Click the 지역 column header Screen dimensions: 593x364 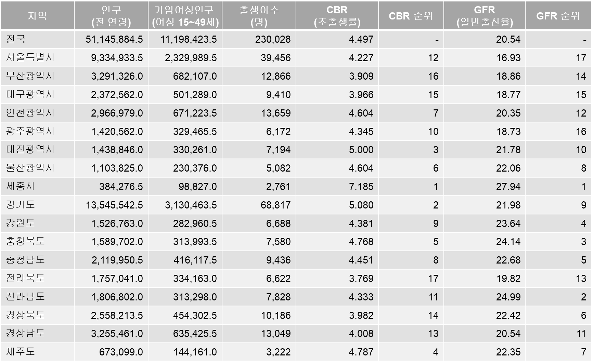tap(37, 16)
